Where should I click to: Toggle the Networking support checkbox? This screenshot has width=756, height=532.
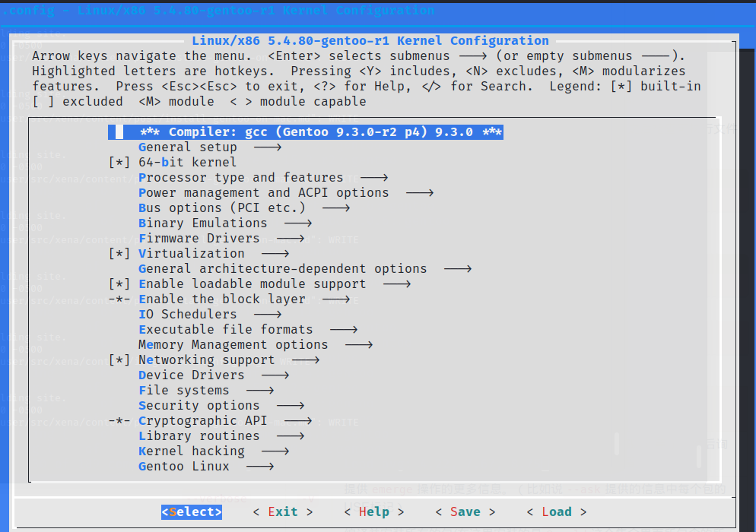(119, 360)
